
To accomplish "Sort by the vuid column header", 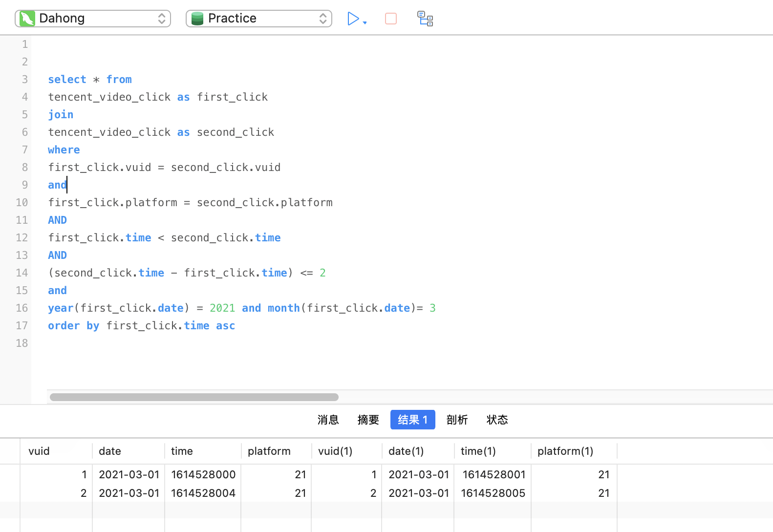I will pyautogui.click(x=56, y=451).
